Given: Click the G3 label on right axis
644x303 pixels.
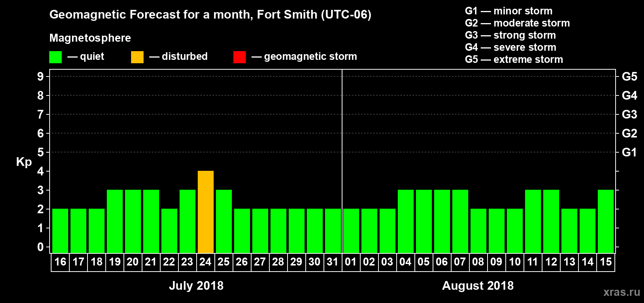Looking at the screenshot, I should pos(630,114).
